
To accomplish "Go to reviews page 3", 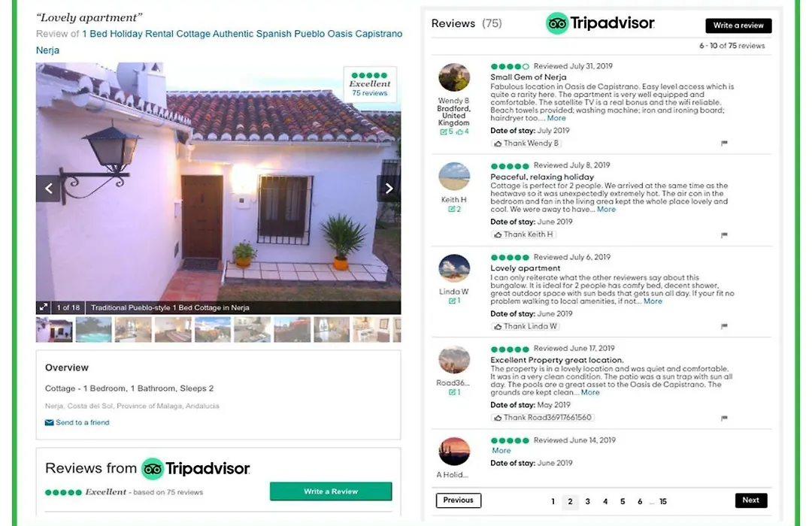I will (587, 501).
